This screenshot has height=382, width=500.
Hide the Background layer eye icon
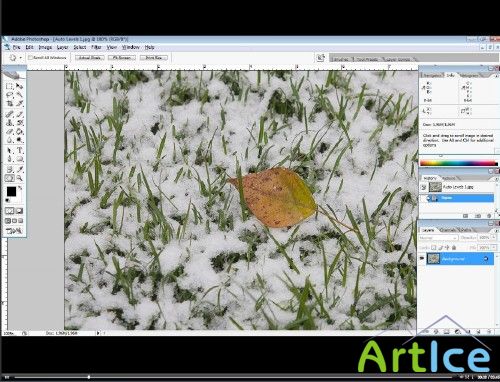422,258
